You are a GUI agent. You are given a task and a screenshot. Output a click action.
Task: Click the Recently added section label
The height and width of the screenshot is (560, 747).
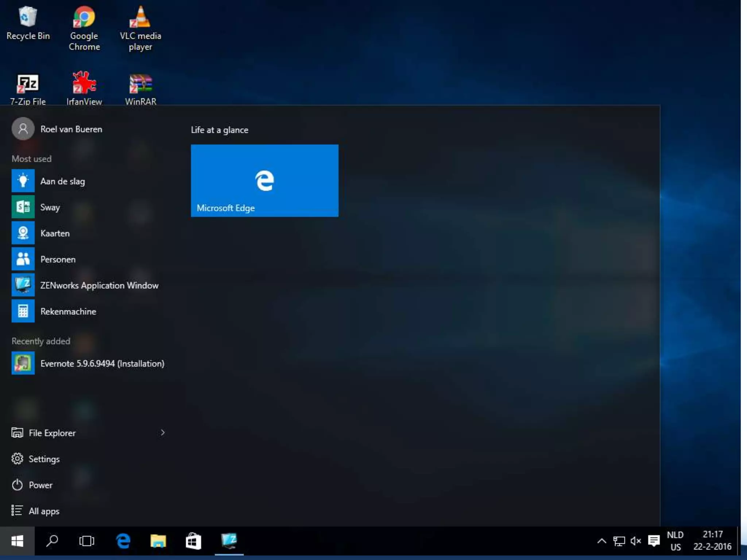click(x=41, y=341)
